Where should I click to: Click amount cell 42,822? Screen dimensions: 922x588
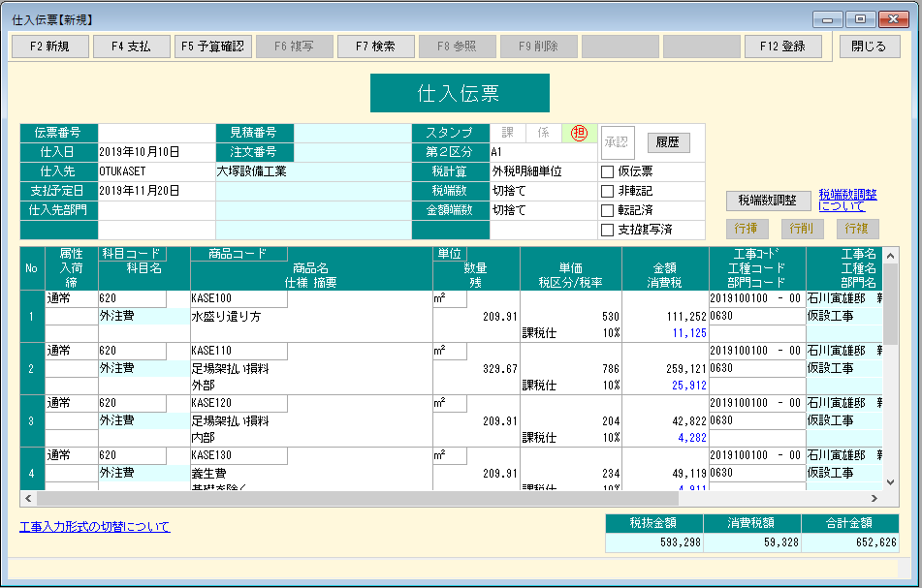click(x=665, y=421)
